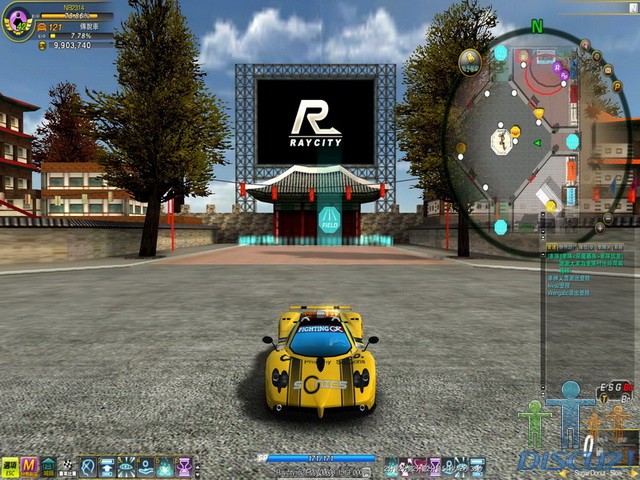The image size is (640, 480).
Task: Click the orange experience bar at top-left
Action: 76,16
